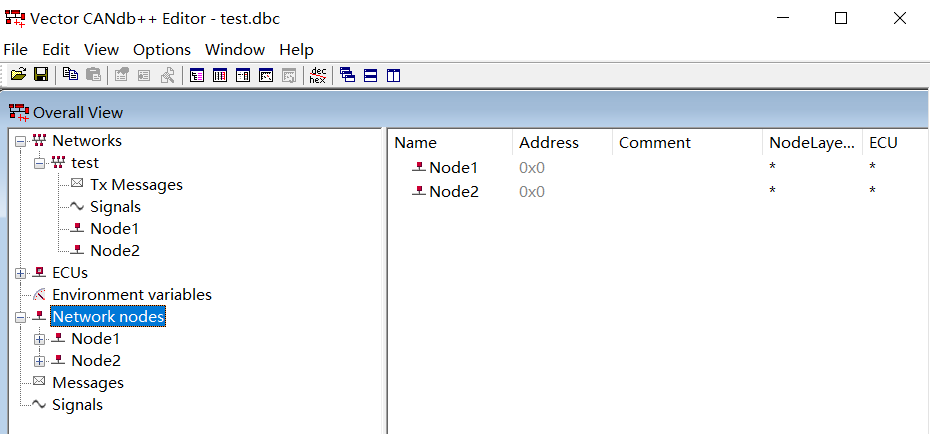Select the Node1 row name in the list
This screenshot has height=434, width=930.
454,168
